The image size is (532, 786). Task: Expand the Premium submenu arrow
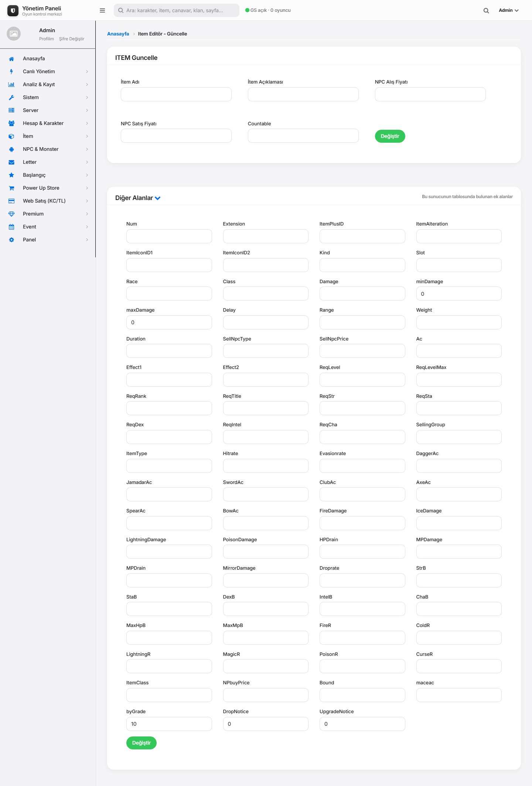click(x=87, y=214)
